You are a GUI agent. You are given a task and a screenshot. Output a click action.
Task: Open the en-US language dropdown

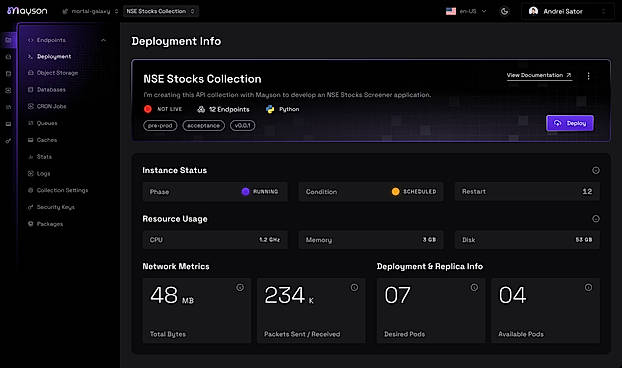point(466,12)
